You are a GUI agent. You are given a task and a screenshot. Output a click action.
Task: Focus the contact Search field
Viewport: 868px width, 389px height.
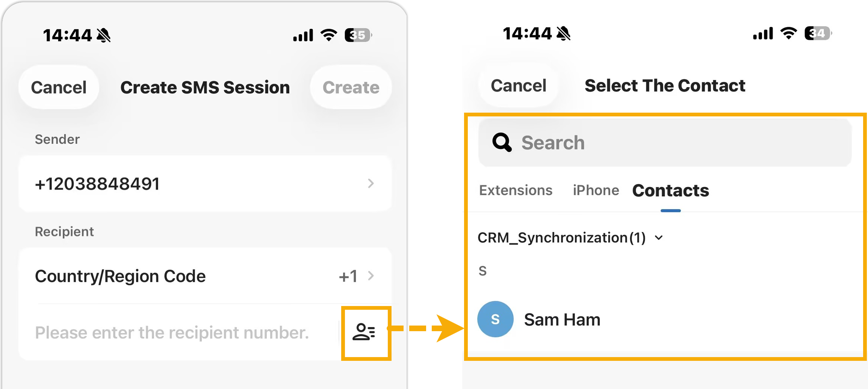[665, 142]
